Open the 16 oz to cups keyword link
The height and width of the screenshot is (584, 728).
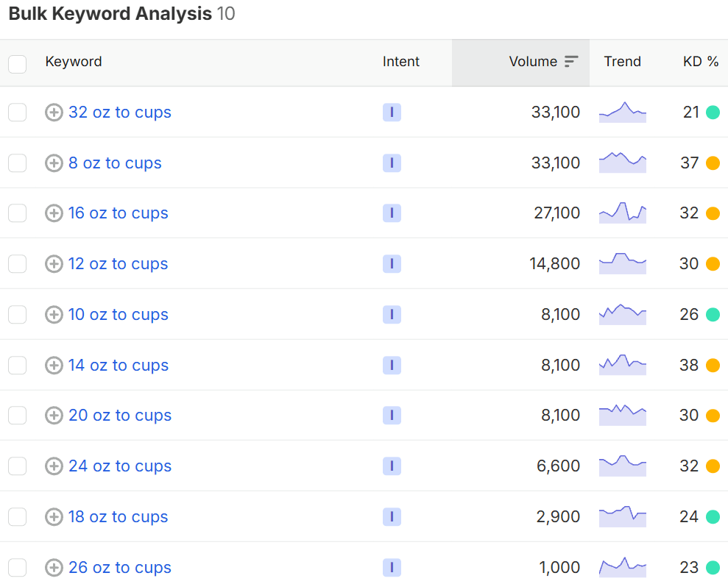[119, 213]
